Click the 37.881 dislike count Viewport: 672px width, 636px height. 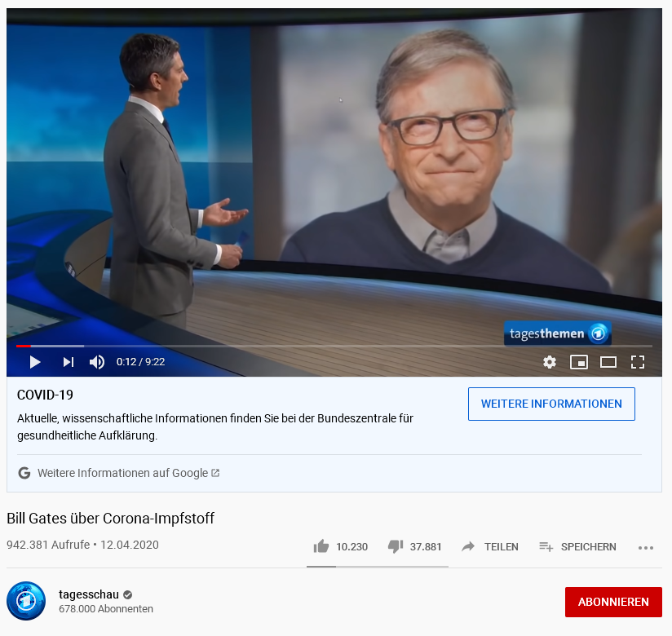(x=426, y=547)
